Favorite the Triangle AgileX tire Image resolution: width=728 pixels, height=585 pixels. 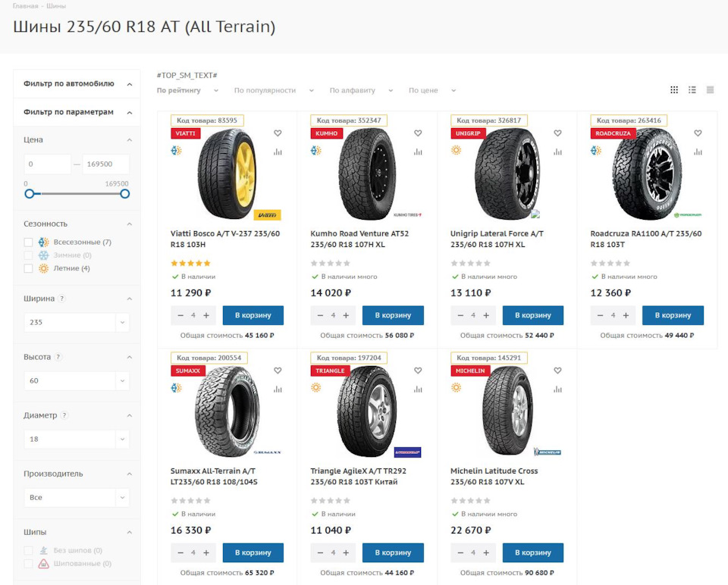pyautogui.click(x=418, y=371)
